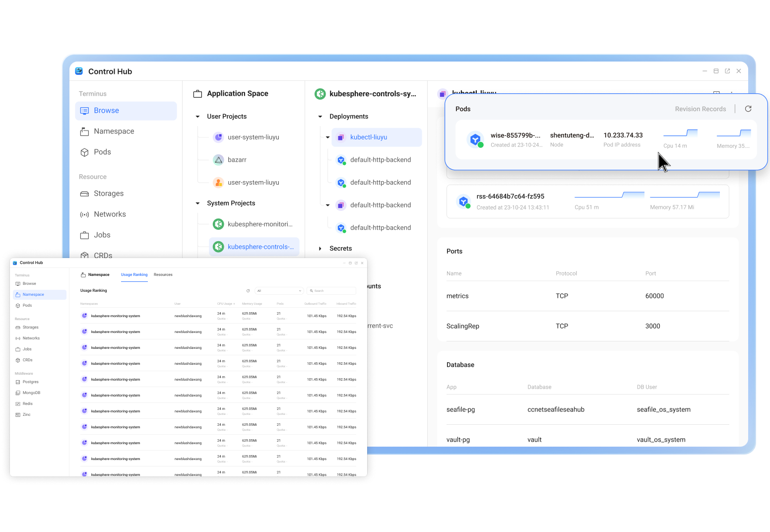Screen dimensions: 770x532
Task: Click the Revision Records link
Action: click(x=700, y=109)
